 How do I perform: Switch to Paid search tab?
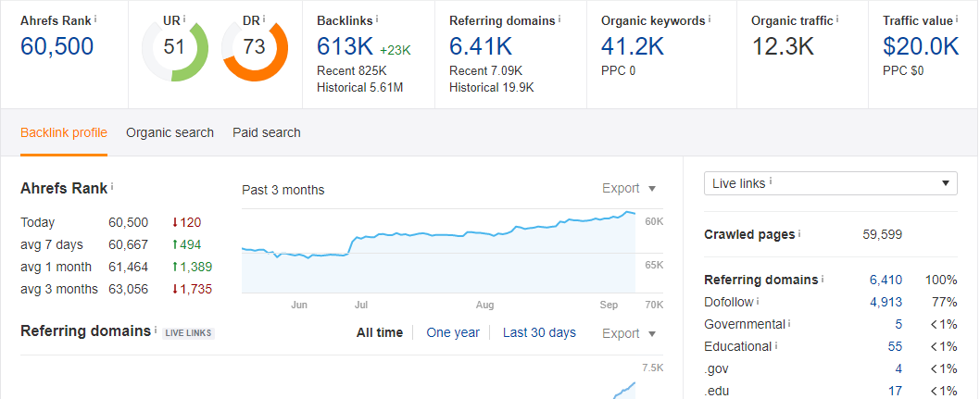click(267, 132)
